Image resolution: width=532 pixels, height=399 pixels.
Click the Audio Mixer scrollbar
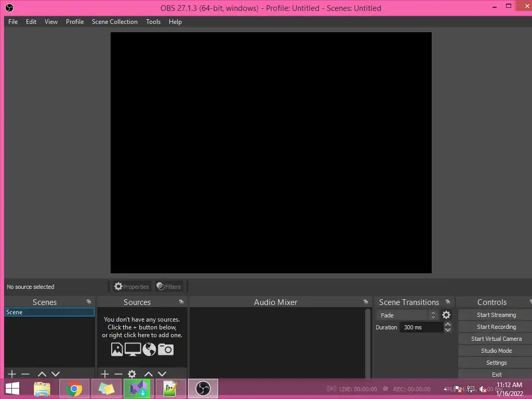point(368,343)
